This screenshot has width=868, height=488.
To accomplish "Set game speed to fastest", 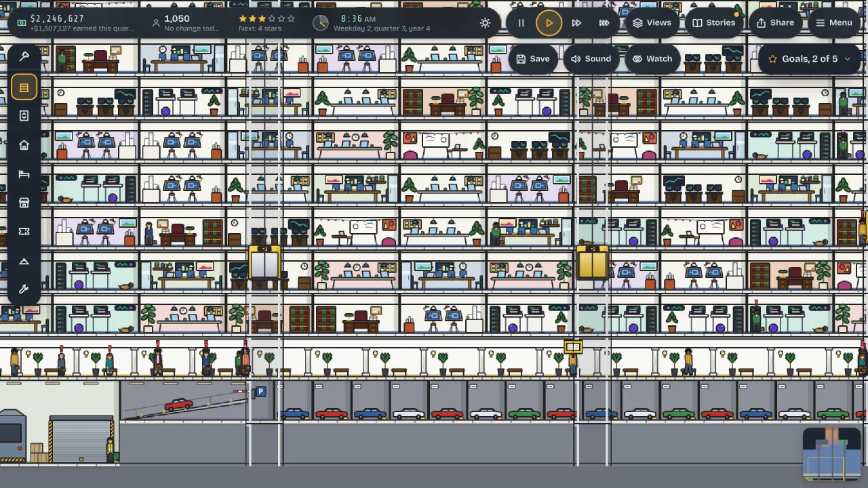I will [604, 22].
